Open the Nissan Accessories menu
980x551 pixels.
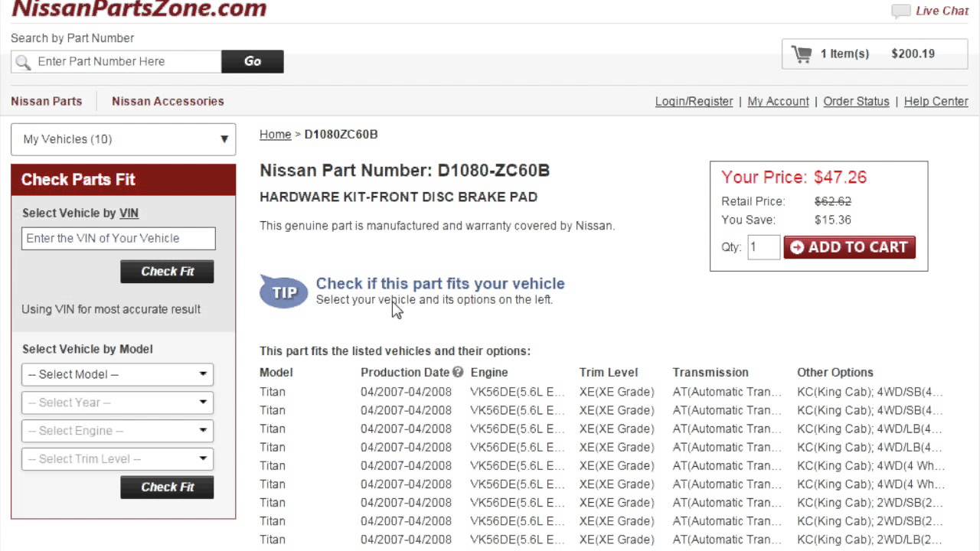pyautogui.click(x=168, y=101)
